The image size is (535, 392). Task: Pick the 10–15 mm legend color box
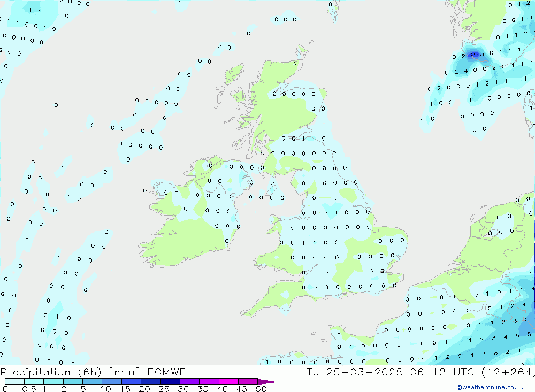(112, 381)
